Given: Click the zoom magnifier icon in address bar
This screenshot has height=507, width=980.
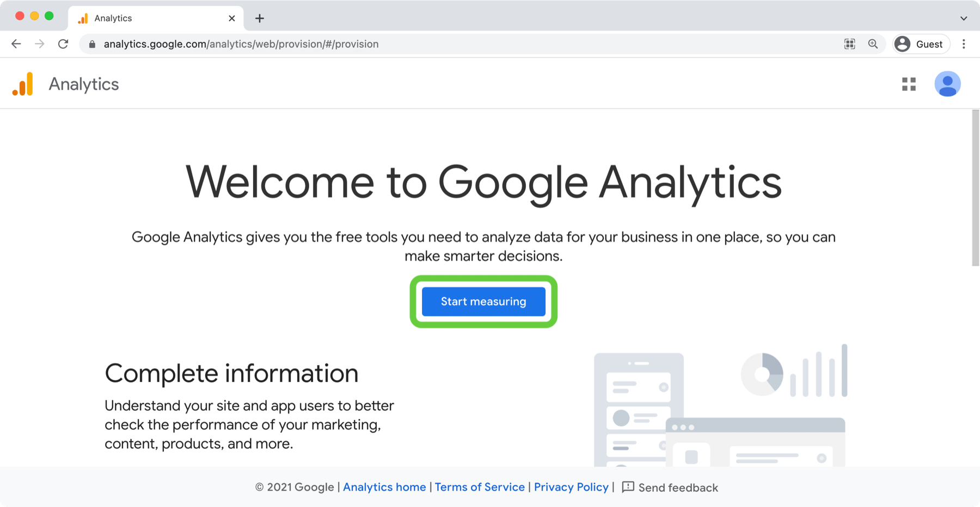Looking at the screenshot, I should 873,44.
